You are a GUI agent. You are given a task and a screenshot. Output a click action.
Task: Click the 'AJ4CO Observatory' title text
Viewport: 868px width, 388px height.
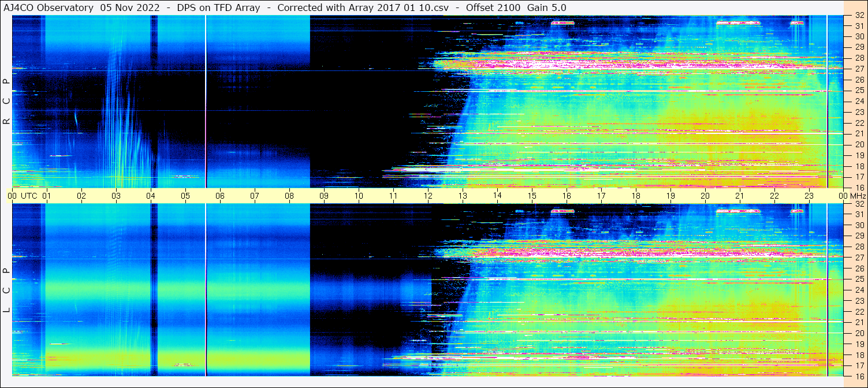pos(49,8)
